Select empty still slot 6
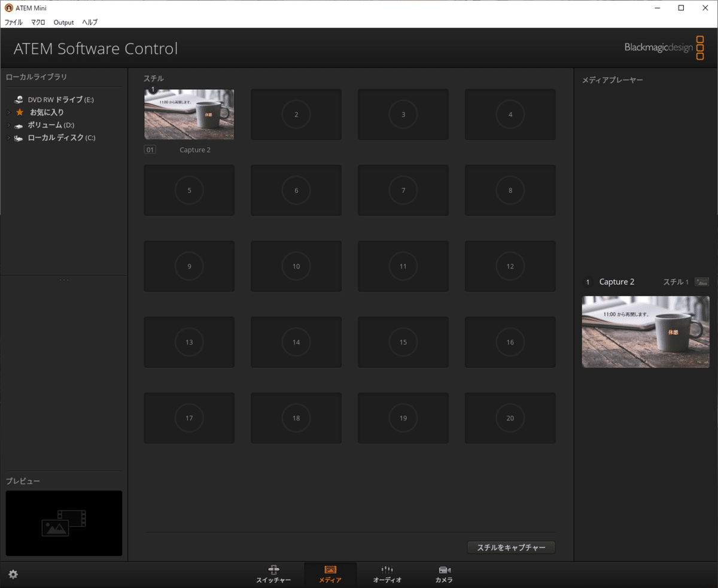 296,190
